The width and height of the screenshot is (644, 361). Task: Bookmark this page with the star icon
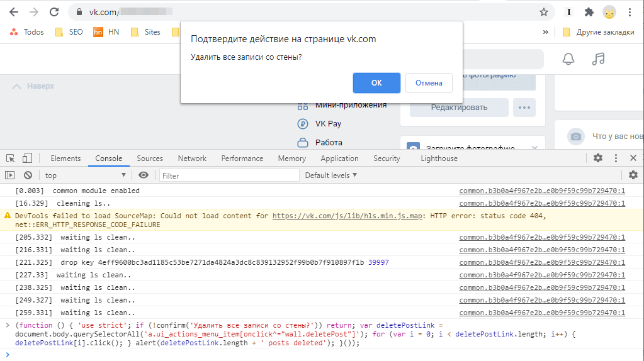tap(544, 13)
